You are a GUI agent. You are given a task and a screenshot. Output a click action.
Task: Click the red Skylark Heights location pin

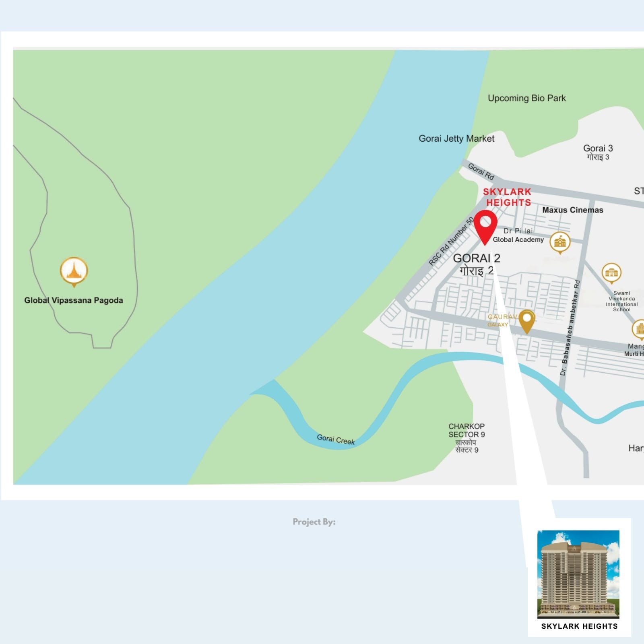(485, 227)
